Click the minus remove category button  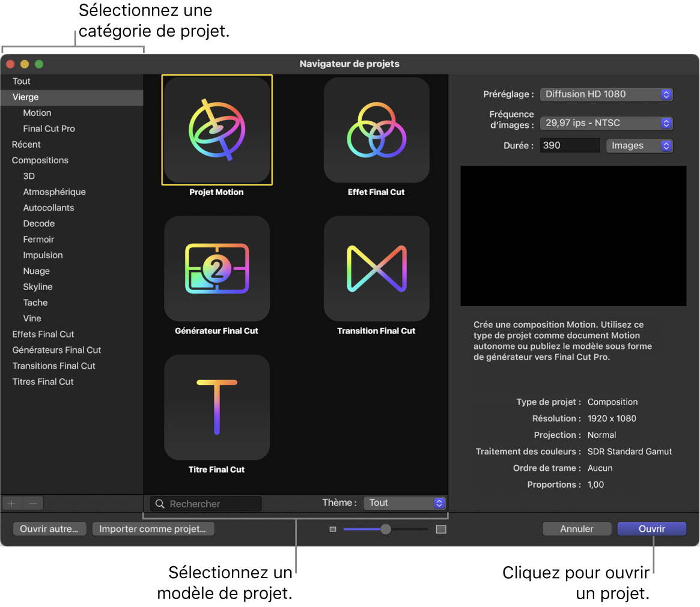pyautogui.click(x=33, y=504)
